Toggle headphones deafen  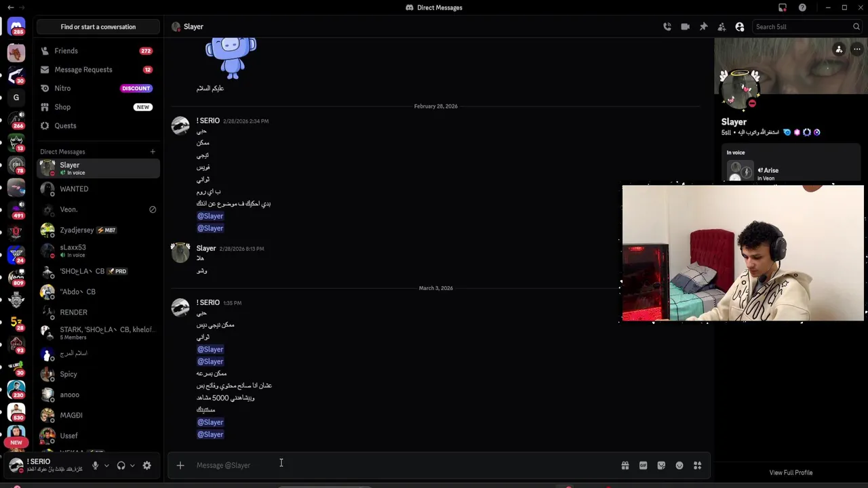(121, 466)
